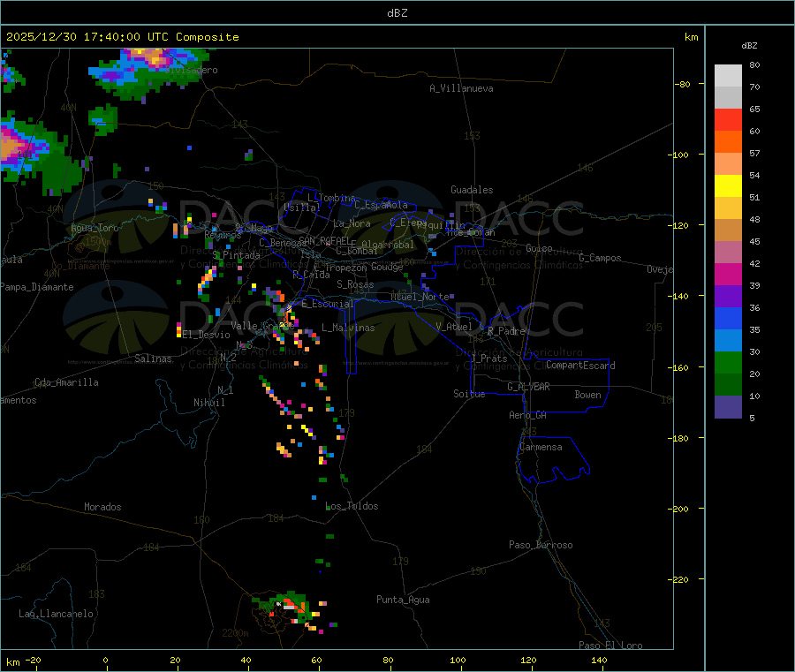Viewport: 795px width, 672px height.
Task: Click the Pampa_Diamante map label
Action: [37, 287]
